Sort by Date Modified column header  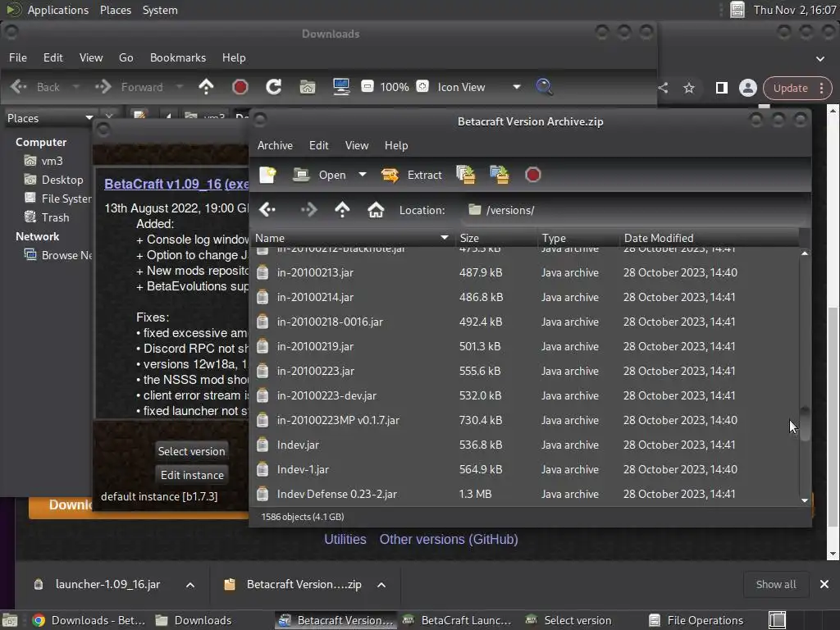pos(710,238)
